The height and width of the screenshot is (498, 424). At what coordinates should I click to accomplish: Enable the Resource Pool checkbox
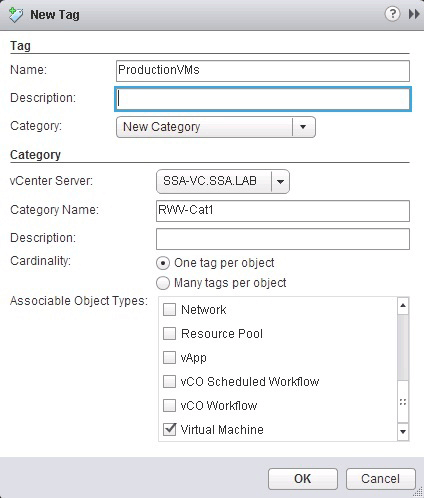point(169,334)
